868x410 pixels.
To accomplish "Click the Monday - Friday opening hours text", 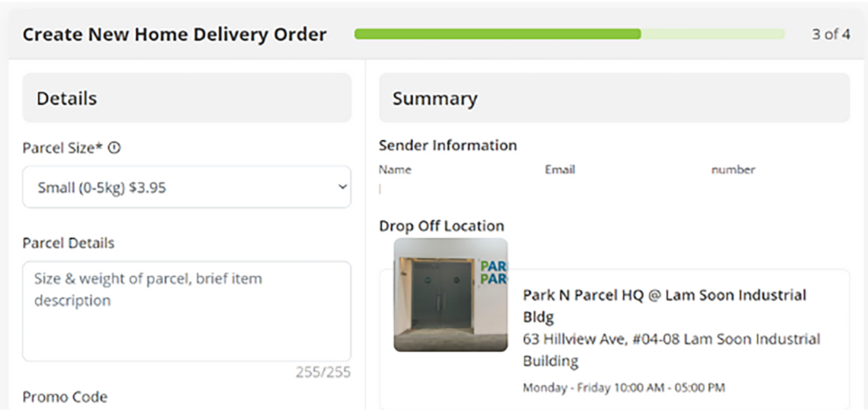I will [x=624, y=387].
